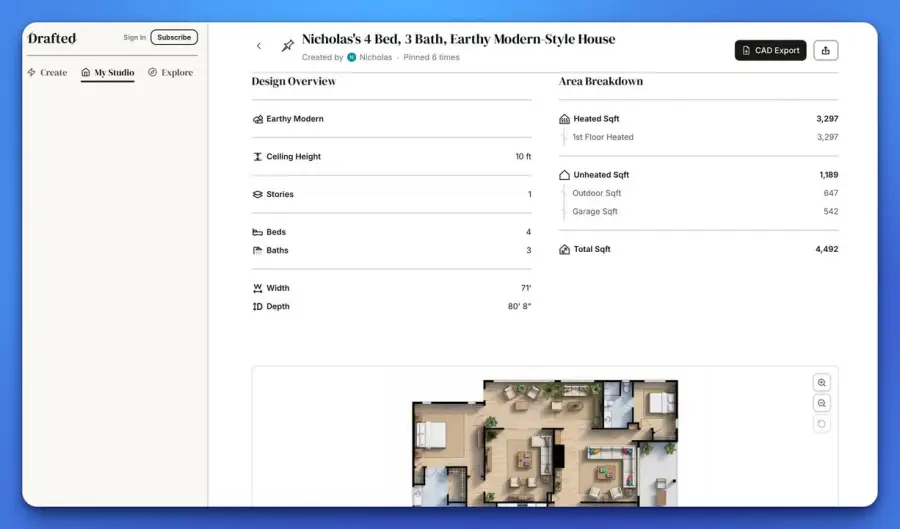Click the Baths count 3
Screen dimensions: 900x529
pos(529,251)
